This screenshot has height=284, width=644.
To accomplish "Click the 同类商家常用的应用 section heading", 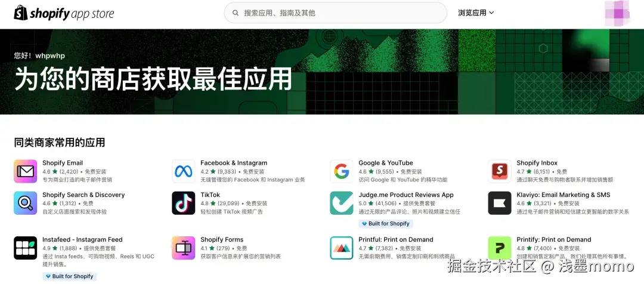I will (x=60, y=143).
